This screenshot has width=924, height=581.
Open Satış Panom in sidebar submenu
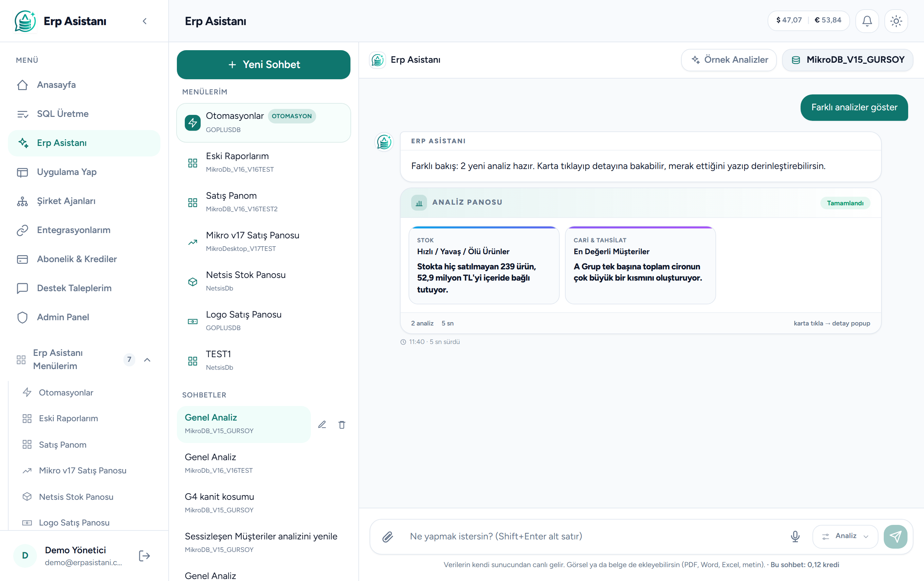click(x=87, y=445)
